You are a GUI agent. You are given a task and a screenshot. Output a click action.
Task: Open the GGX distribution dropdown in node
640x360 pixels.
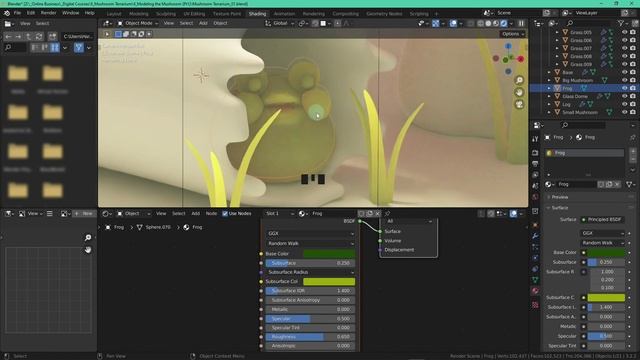pyautogui.click(x=310, y=233)
